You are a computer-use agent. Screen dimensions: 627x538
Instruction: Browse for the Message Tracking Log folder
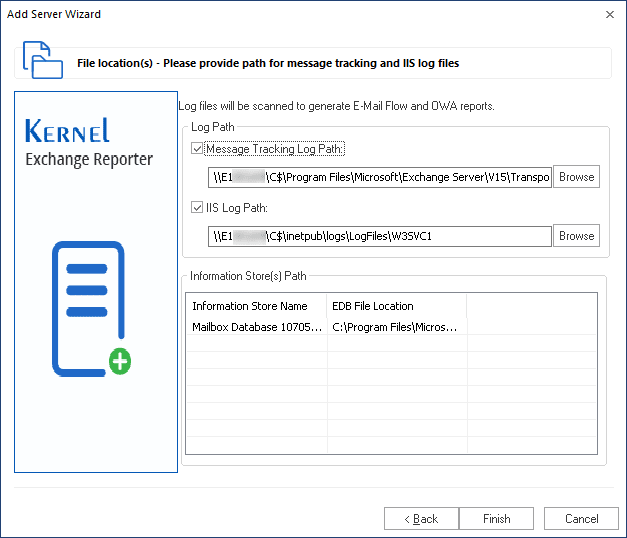576,177
